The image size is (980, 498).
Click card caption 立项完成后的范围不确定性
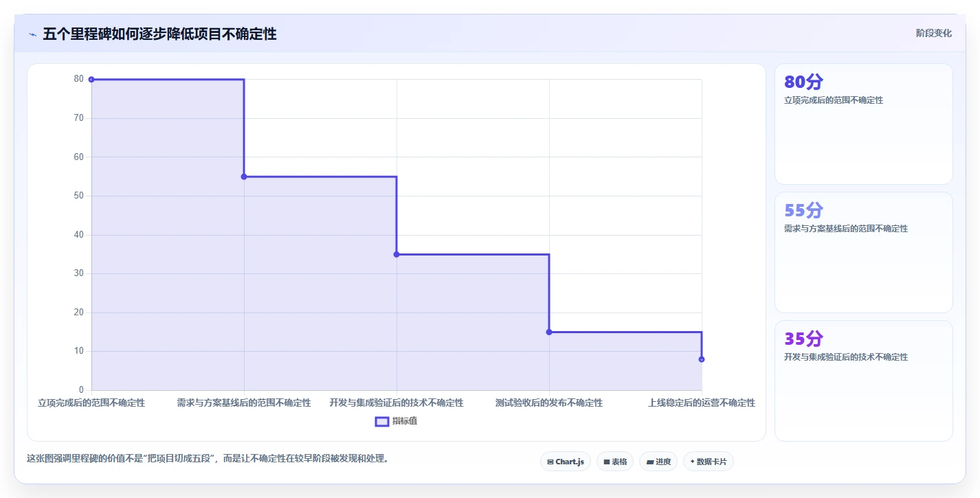[x=834, y=100]
